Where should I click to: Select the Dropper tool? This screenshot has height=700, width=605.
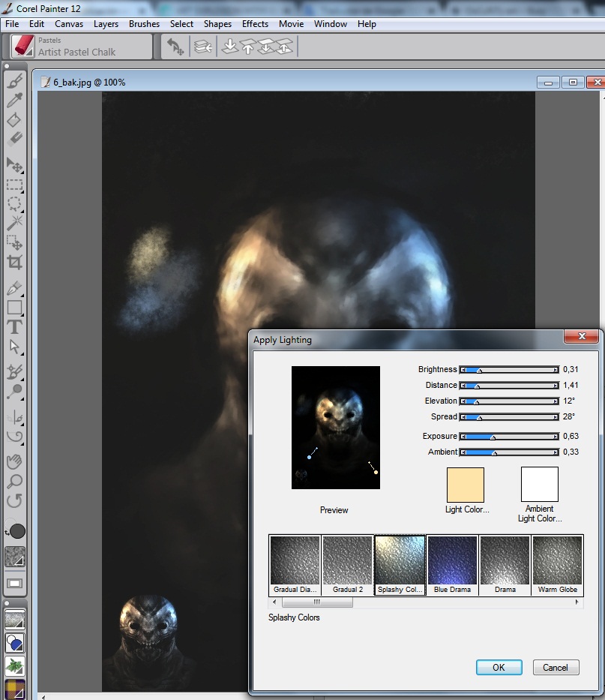point(14,101)
